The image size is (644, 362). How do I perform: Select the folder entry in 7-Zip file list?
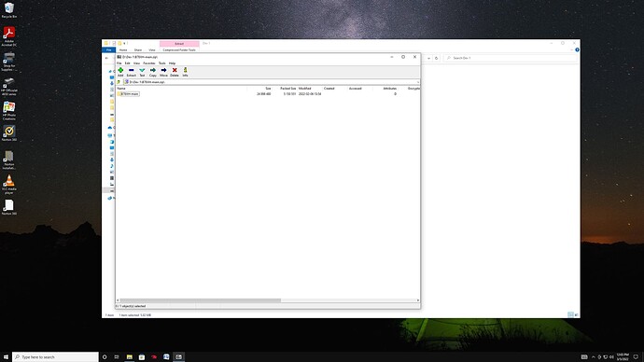129,94
